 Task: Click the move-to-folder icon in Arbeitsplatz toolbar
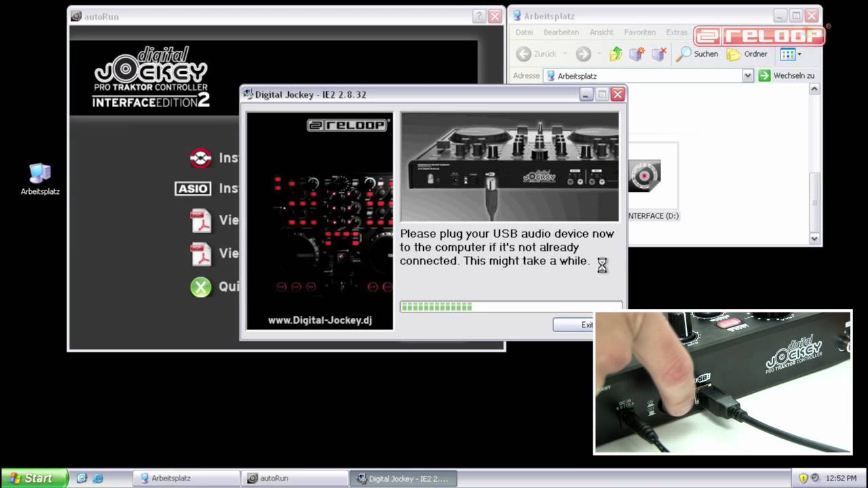click(637, 54)
